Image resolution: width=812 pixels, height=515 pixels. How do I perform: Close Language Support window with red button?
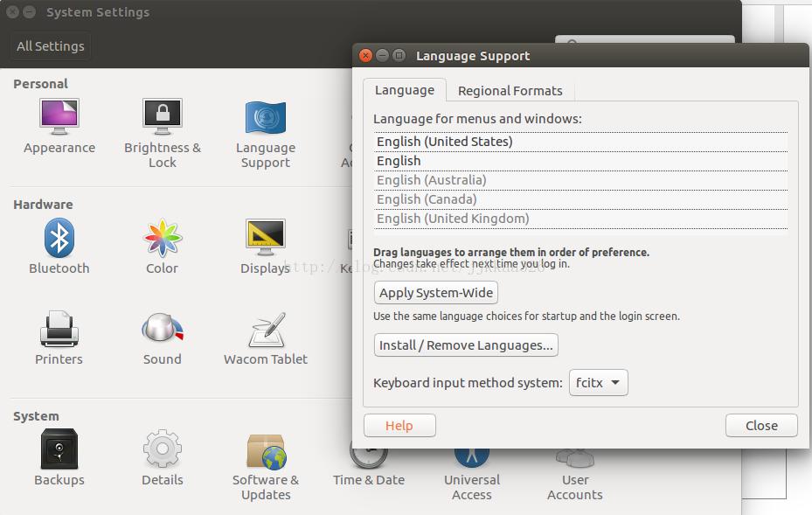click(365, 55)
